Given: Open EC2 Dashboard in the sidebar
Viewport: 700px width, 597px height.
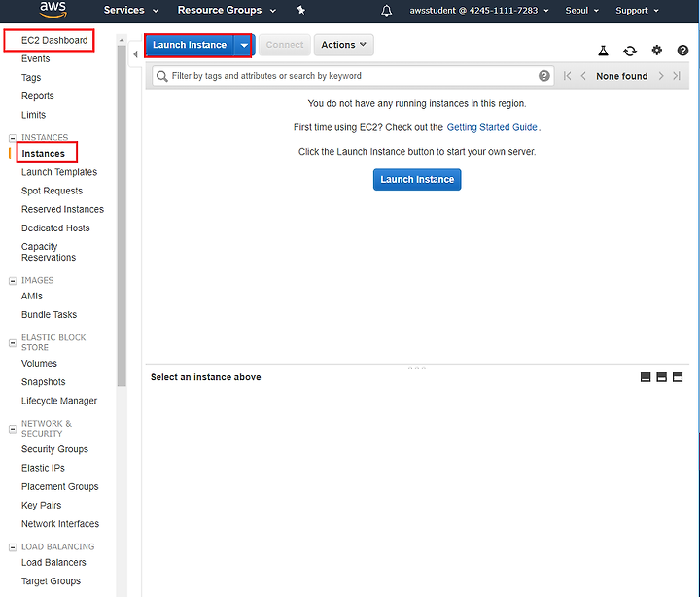Looking at the screenshot, I should tap(54, 40).
